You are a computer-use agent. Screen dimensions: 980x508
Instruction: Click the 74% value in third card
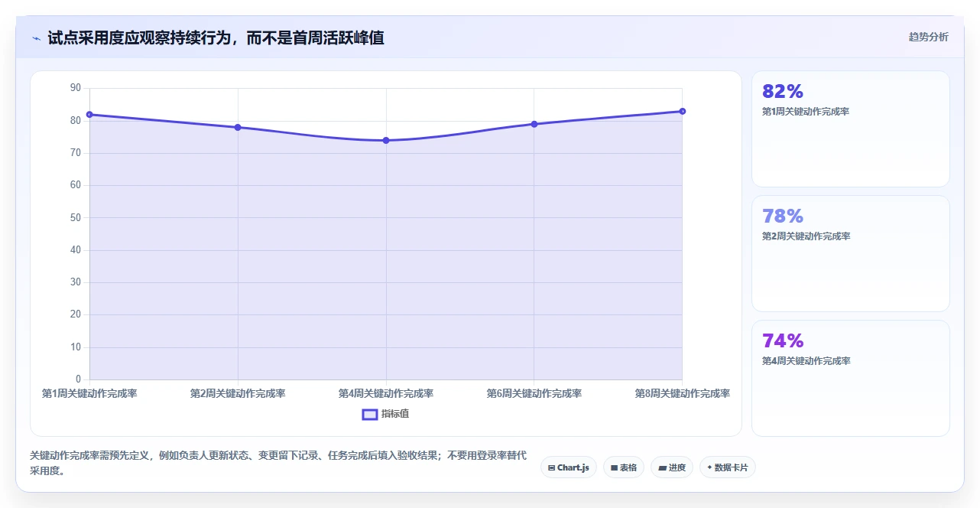783,341
